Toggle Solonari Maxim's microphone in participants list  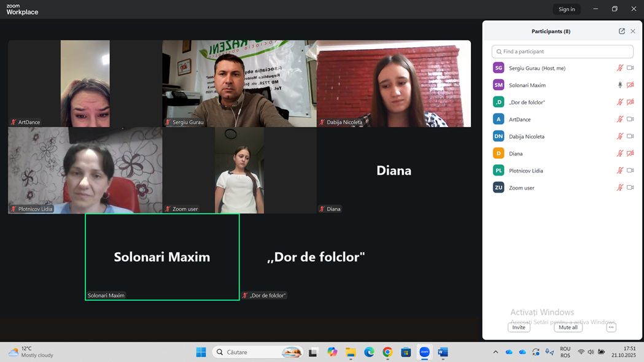(x=620, y=85)
